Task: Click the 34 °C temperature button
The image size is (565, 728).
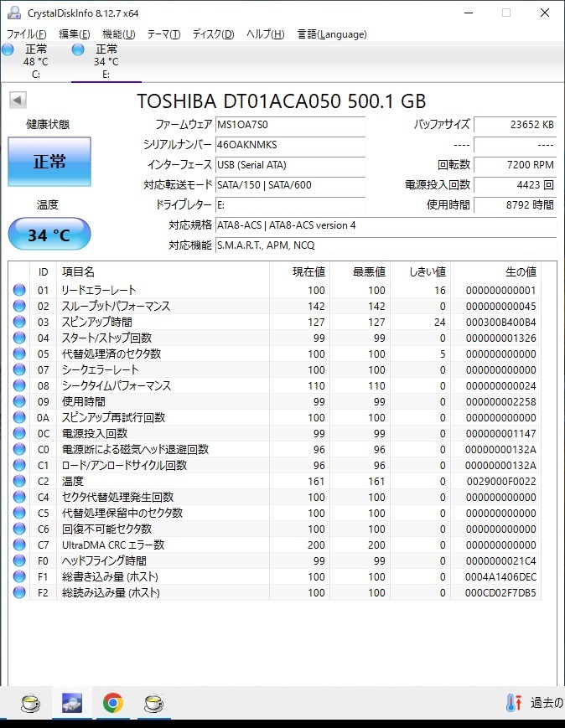Action: pyautogui.click(x=49, y=234)
